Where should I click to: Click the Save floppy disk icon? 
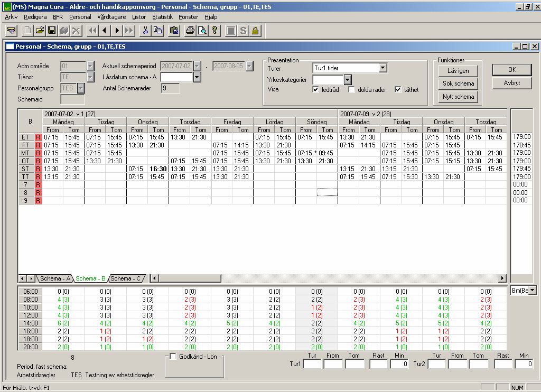pos(52,31)
